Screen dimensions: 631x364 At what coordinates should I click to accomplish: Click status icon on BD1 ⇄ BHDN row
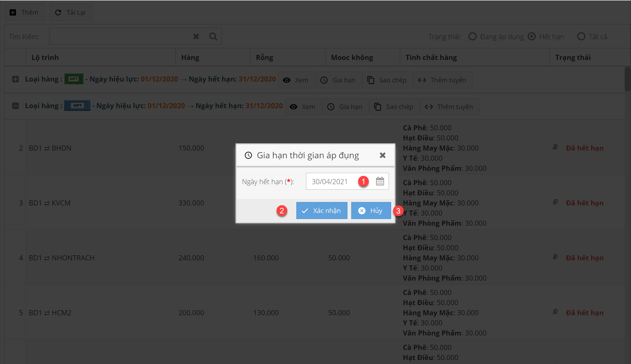tap(555, 147)
